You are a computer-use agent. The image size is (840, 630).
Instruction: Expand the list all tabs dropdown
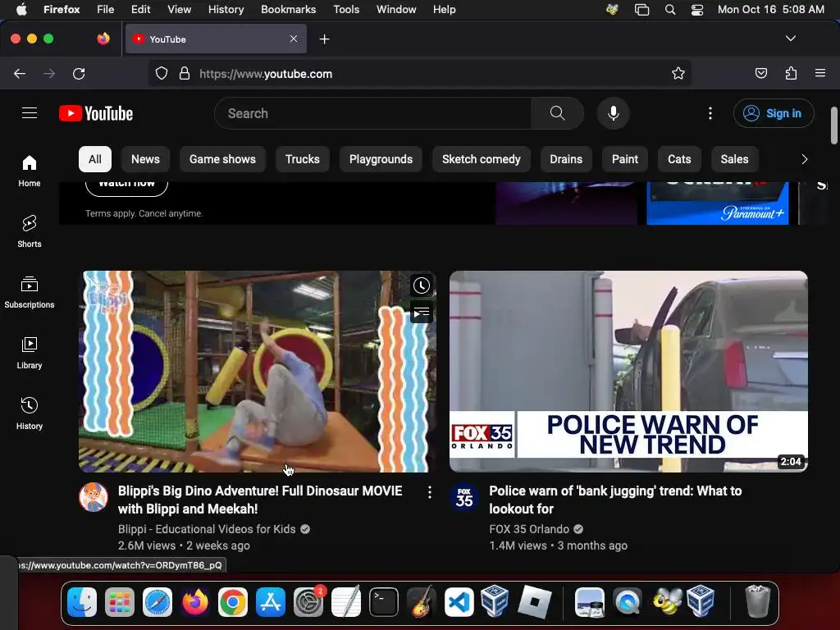click(x=790, y=39)
